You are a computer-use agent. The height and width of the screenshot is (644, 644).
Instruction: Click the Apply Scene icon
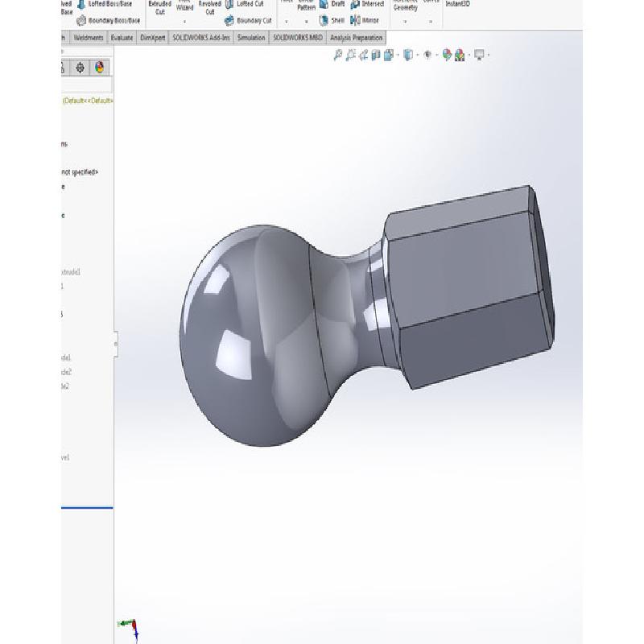(x=459, y=55)
